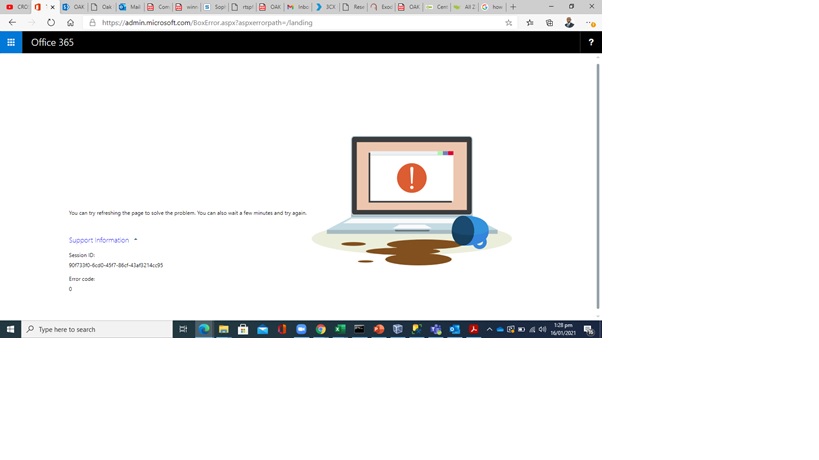819x460 pixels.
Task: Open a new browser tab
Action: pos(513,7)
